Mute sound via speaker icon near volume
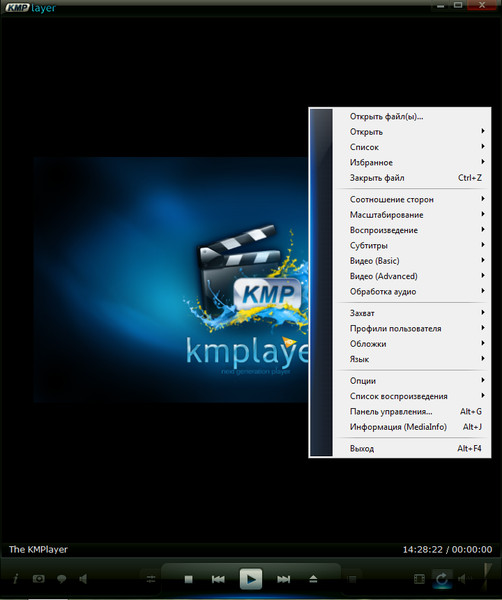This screenshot has height=600, width=502. coord(463,579)
